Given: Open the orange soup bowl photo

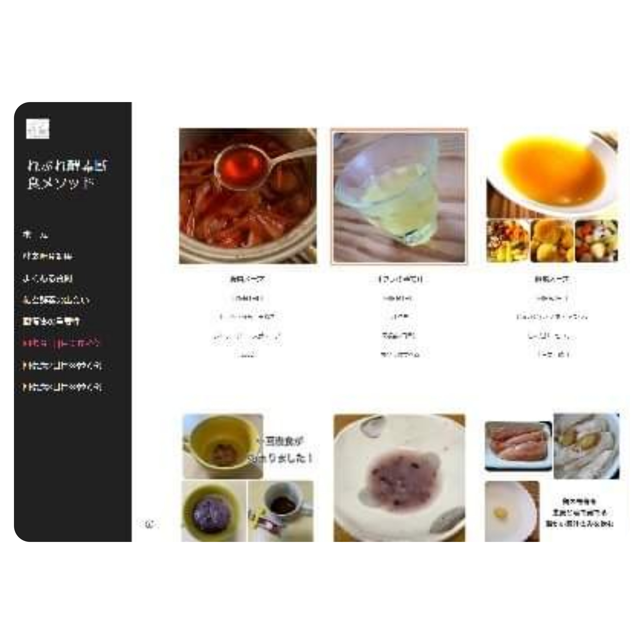Looking at the screenshot, I should tap(552, 173).
